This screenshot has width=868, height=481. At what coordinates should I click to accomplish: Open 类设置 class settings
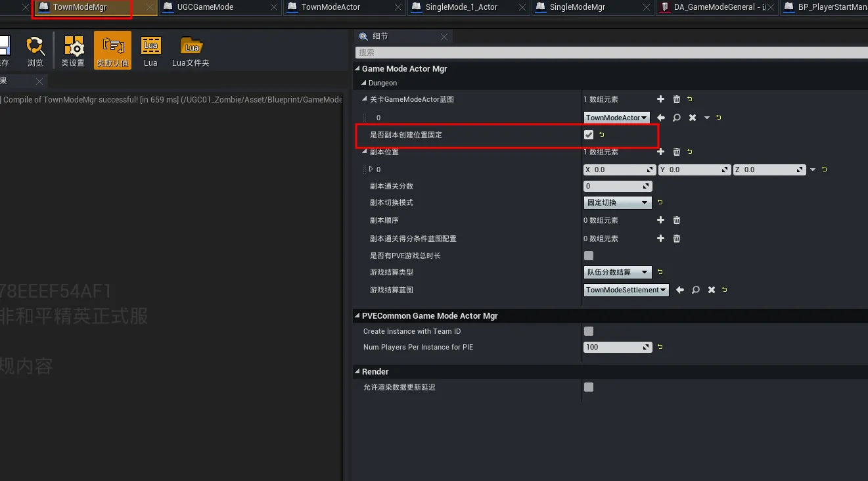[73, 51]
